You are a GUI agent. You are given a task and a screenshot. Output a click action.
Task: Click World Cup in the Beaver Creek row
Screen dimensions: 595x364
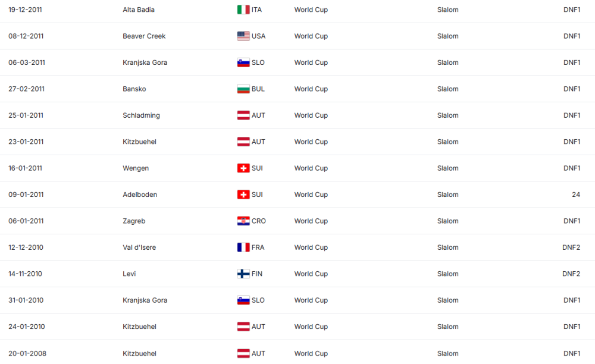pos(311,36)
